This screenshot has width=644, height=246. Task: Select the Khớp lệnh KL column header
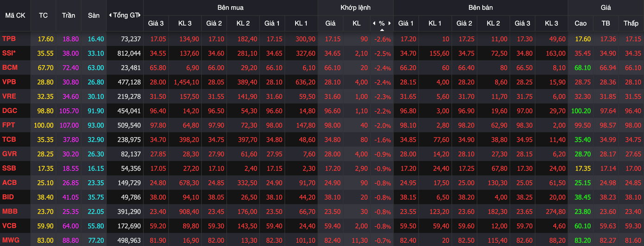(x=356, y=23)
